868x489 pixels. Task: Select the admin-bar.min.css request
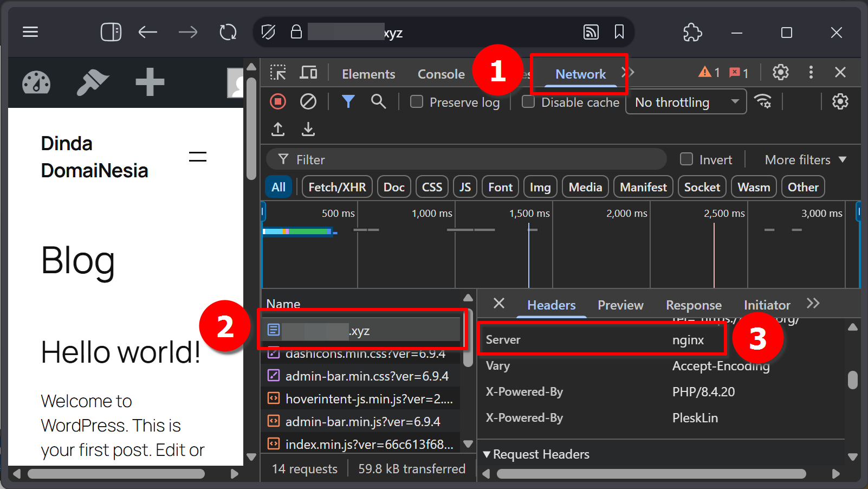[361, 376]
